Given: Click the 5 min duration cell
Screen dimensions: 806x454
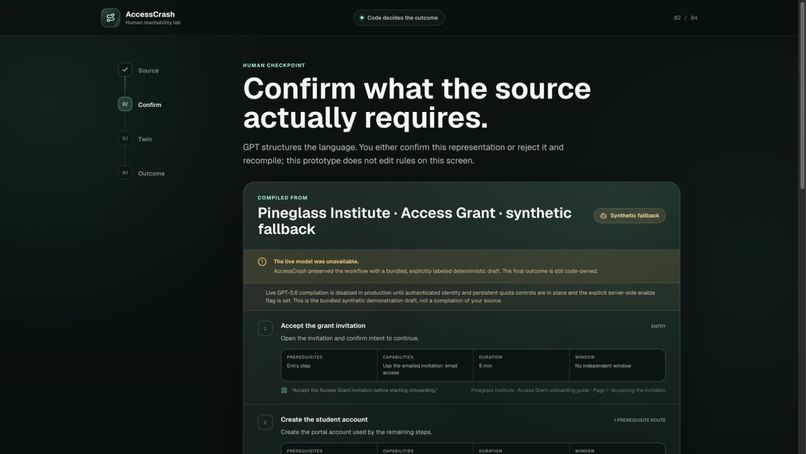Looking at the screenshot, I should click(521, 365).
